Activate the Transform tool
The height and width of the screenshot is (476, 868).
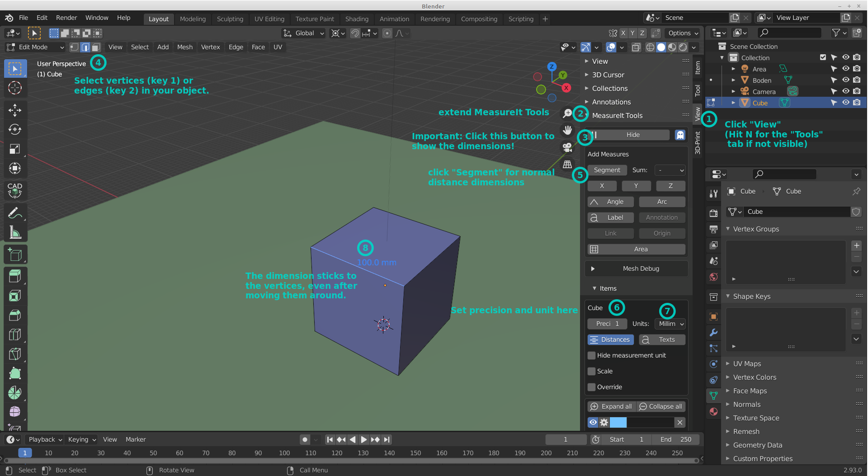(x=15, y=169)
